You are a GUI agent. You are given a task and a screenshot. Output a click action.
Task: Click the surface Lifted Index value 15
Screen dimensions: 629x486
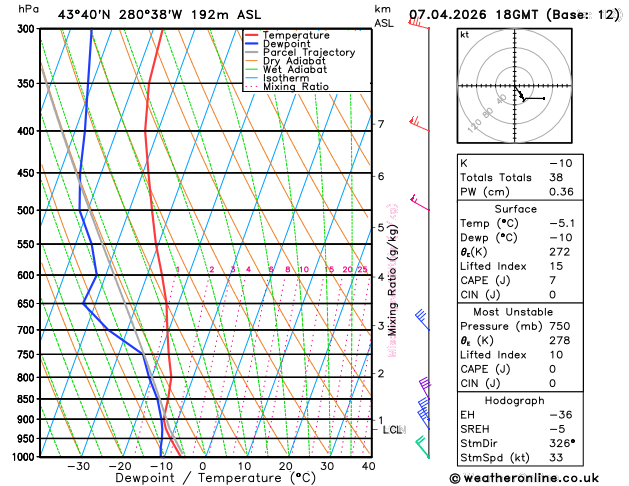point(556,266)
